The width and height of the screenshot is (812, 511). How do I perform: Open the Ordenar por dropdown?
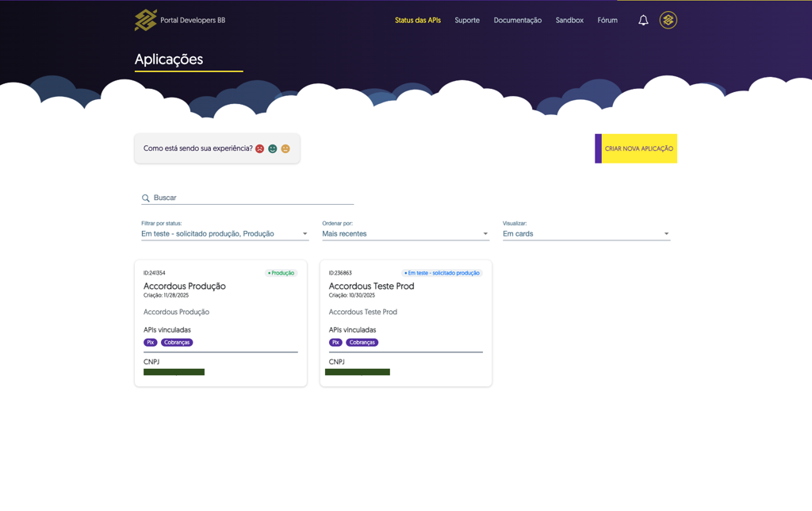coord(405,234)
